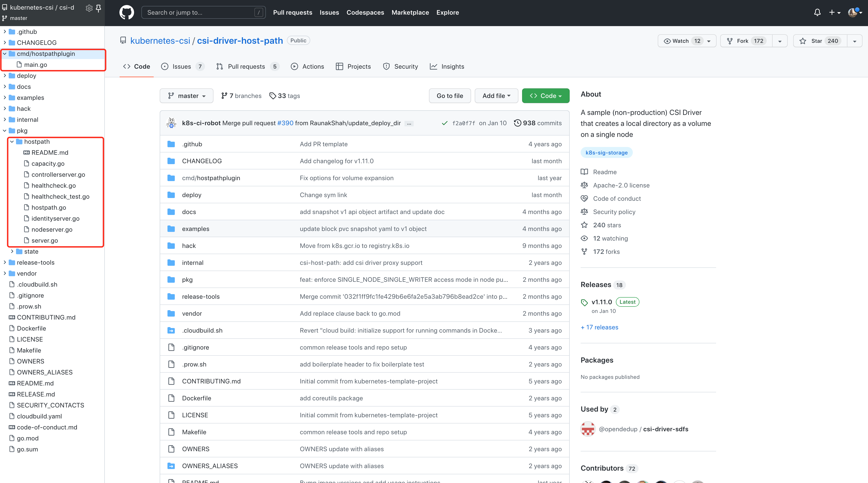Open the examples folder in file list

coord(195,229)
